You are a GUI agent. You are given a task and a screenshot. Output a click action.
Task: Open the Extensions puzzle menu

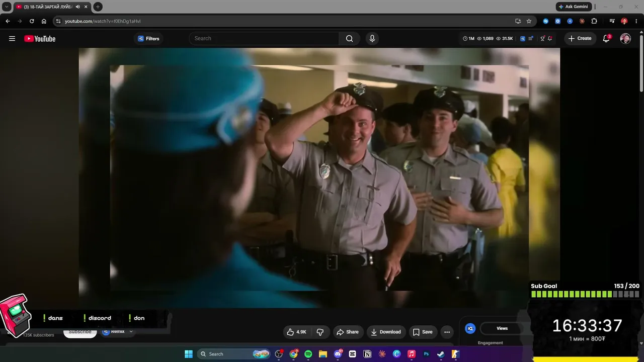pyautogui.click(x=594, y=21)
